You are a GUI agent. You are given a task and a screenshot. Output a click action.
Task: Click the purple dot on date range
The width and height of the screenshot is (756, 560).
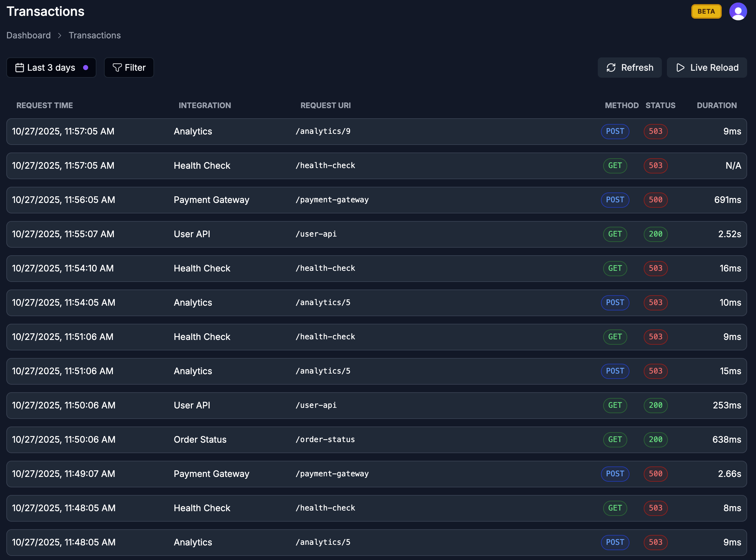click(x=86, y=68)
